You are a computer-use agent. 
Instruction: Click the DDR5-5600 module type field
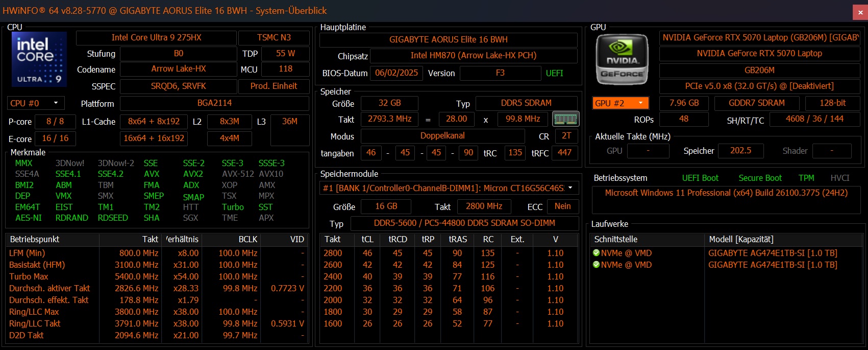coord(464,223)
